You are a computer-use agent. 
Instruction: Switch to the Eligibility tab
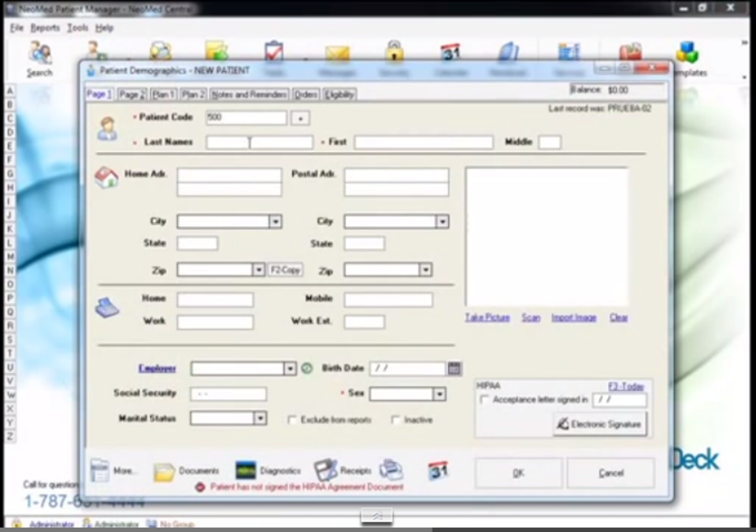pyautogui.click(x=339, y=93)
